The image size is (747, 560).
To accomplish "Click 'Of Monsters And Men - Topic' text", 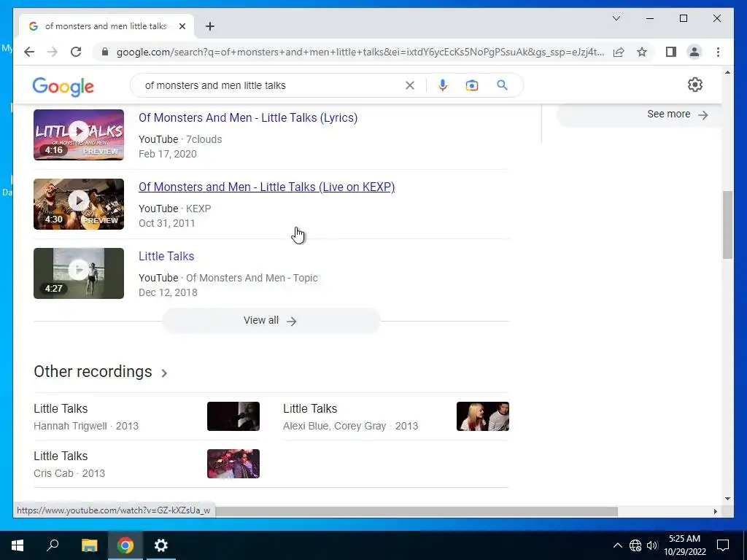I will click(252, 278).
